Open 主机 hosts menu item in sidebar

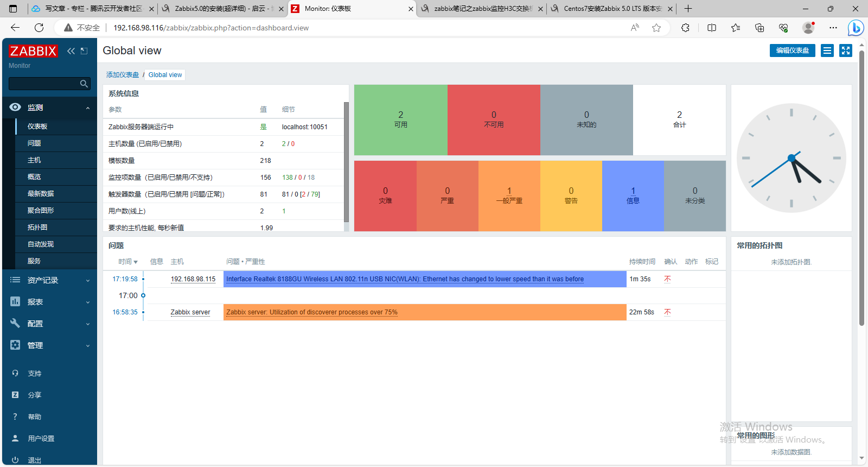[x=34, y=160]
